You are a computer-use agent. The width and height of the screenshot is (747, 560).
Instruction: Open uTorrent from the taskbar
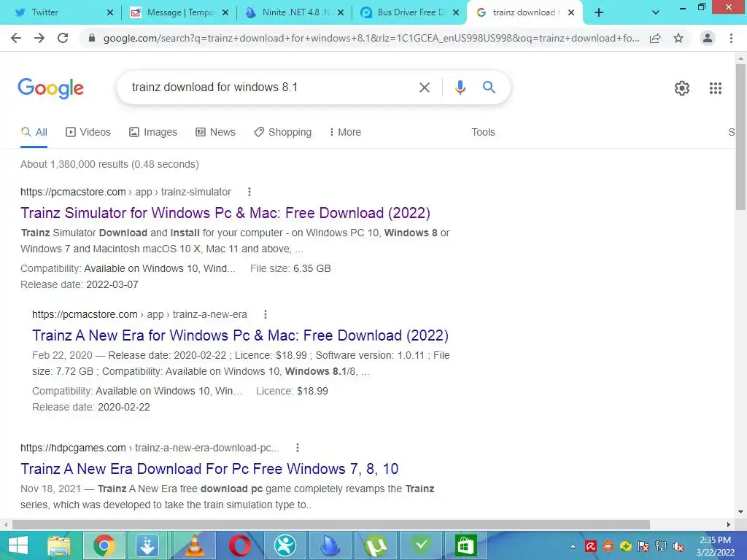coord(376,545)
